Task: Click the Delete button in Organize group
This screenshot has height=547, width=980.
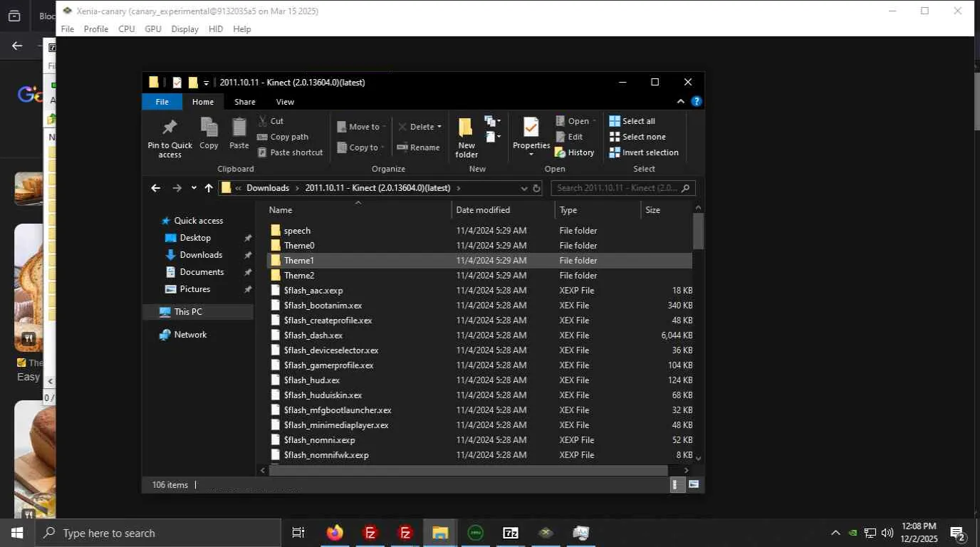Action: (415, 127)
